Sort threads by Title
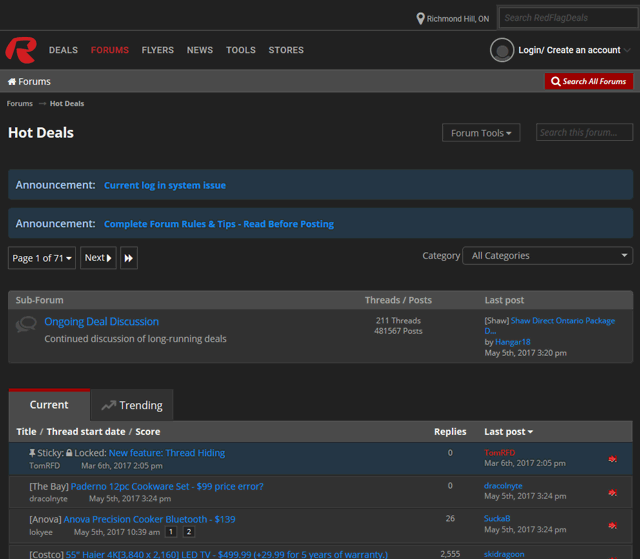 point(26,432)
